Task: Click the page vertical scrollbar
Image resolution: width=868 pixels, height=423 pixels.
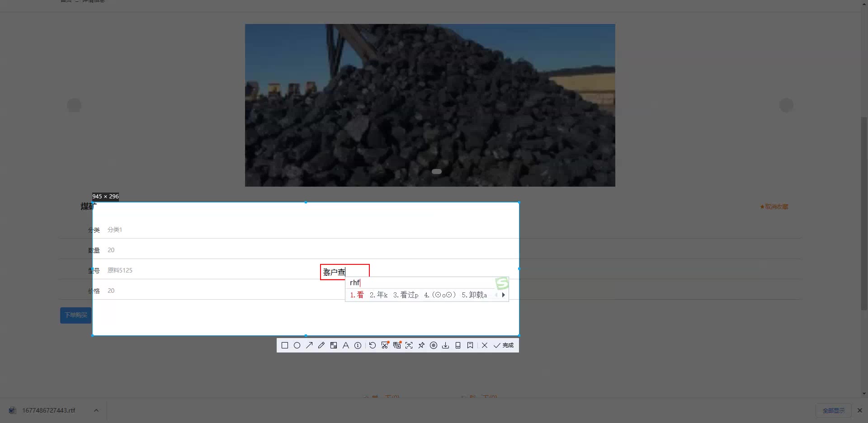Action: (864, 213)
